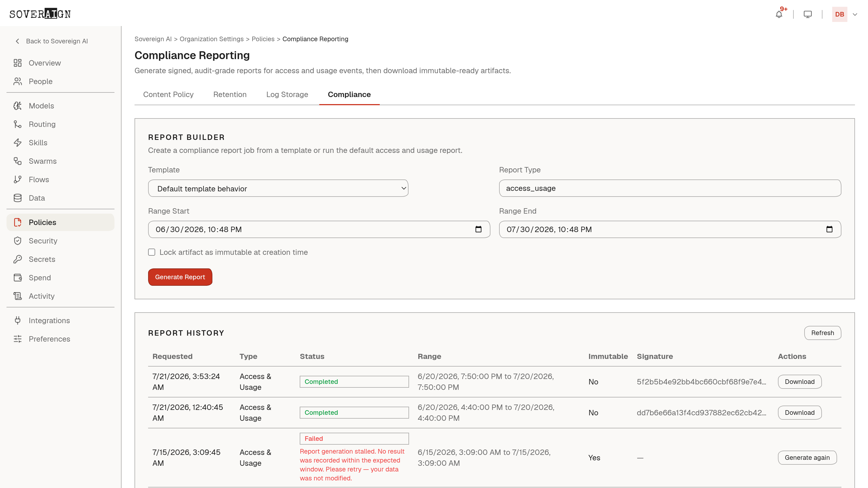Image resolution: width=868 pixels, height=488 pixels.
Task: Click the Models brain icon
Action: [x=18, y=106]
